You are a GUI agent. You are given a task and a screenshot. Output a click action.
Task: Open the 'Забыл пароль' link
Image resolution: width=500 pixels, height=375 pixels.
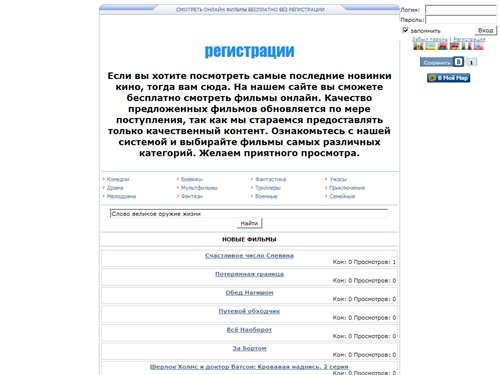coord(430,39)
